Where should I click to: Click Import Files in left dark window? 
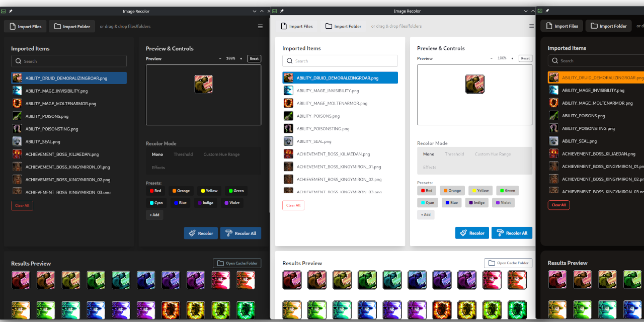point(25,26)
